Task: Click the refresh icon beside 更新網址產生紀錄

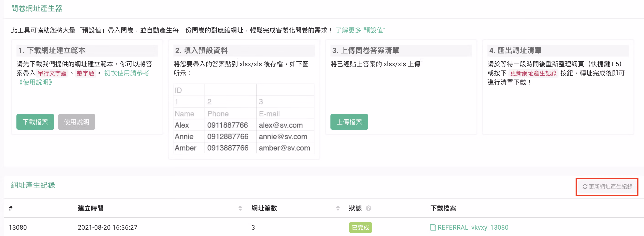Action: tap(585, 187)
